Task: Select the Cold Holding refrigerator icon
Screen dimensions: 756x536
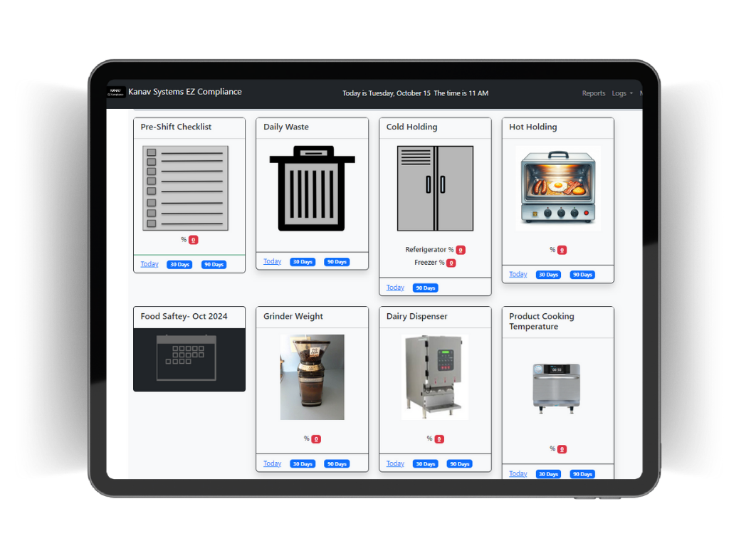Action: (434, 186)
